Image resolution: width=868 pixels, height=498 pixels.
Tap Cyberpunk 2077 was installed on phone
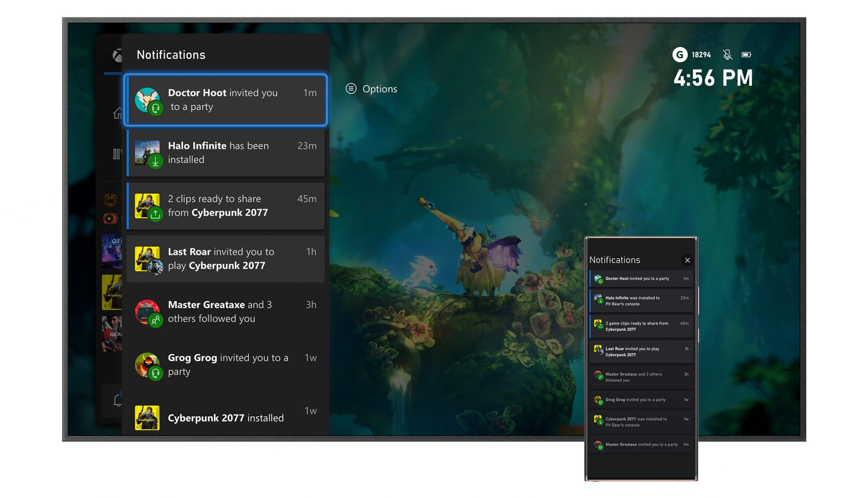click(641, 422)
